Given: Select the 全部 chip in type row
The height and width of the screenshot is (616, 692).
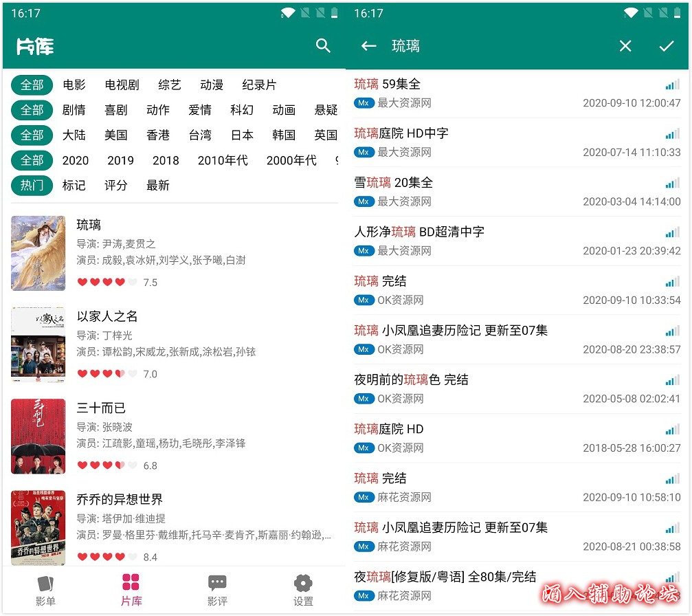Looking at the screenshot, I should click(32, 85).
